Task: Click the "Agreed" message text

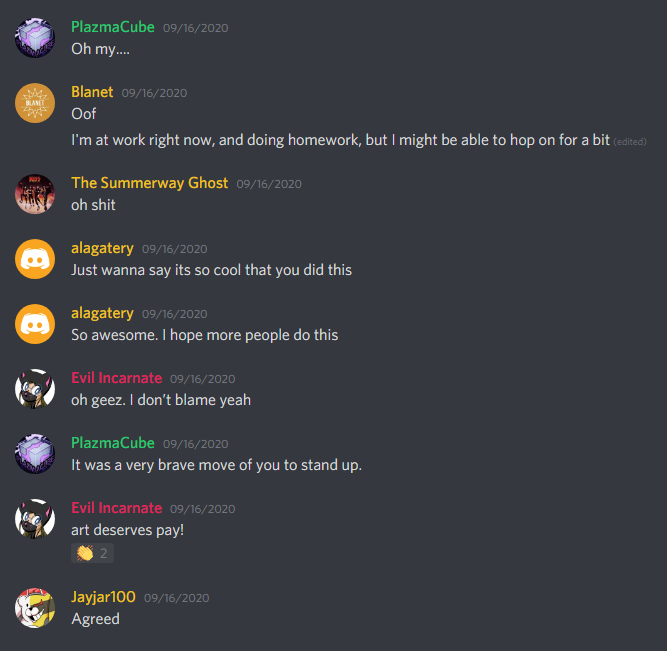Action: (x=95, y=619)
